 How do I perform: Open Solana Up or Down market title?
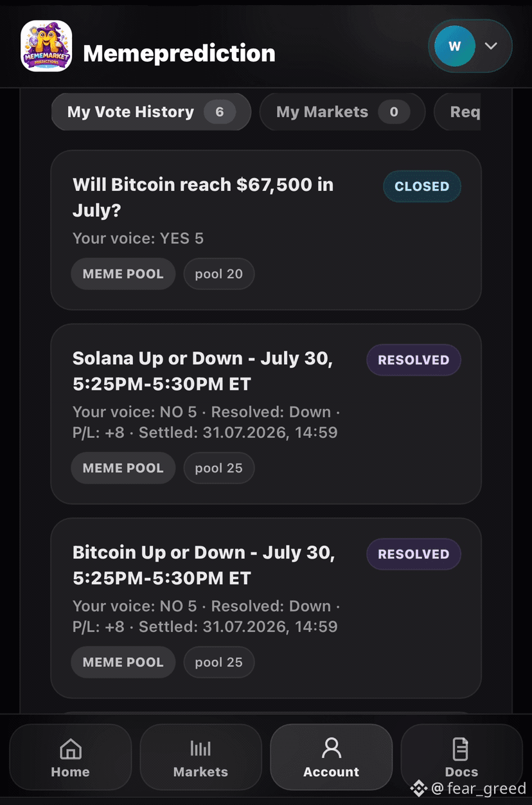coord(202,371)
